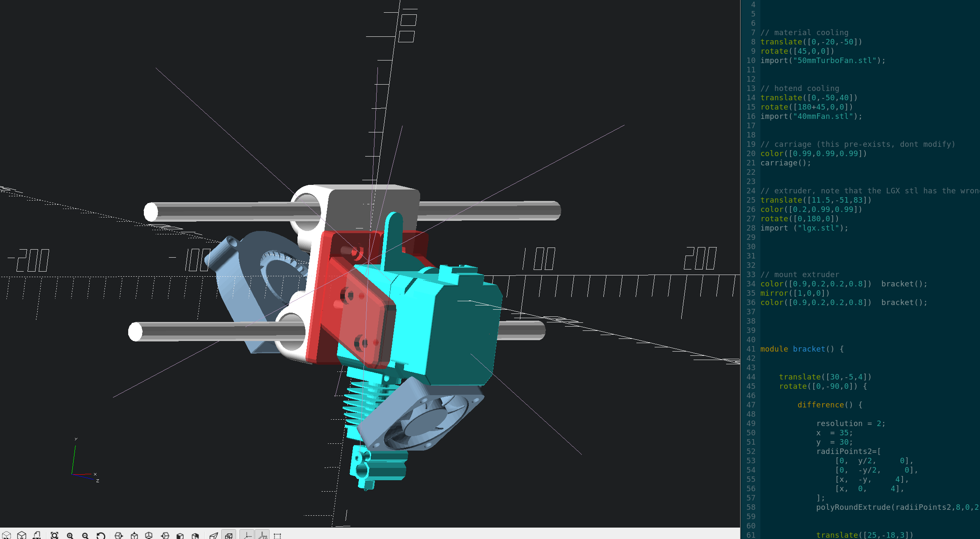The height and width of the screenshot is (539, 980).
Task: Reset the 3D view rotation
Action: [x=101, y=535]
